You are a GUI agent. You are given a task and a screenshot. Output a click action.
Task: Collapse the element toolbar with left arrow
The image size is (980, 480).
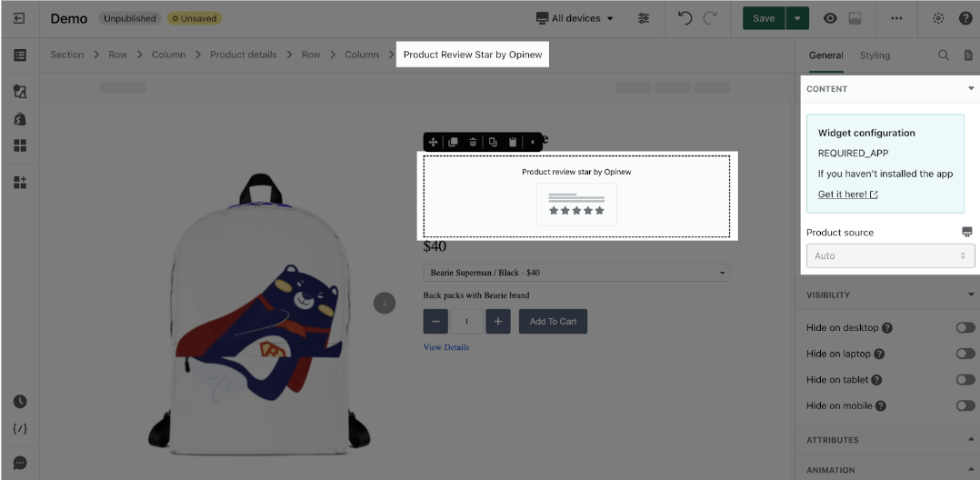[533, 142]
